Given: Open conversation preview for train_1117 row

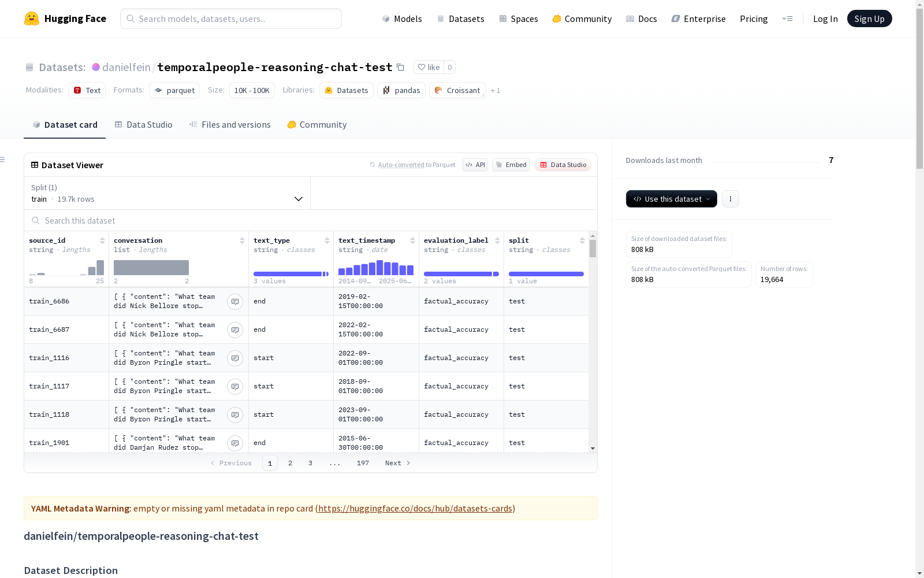Looking at the screenshot, I should [235, 386].
